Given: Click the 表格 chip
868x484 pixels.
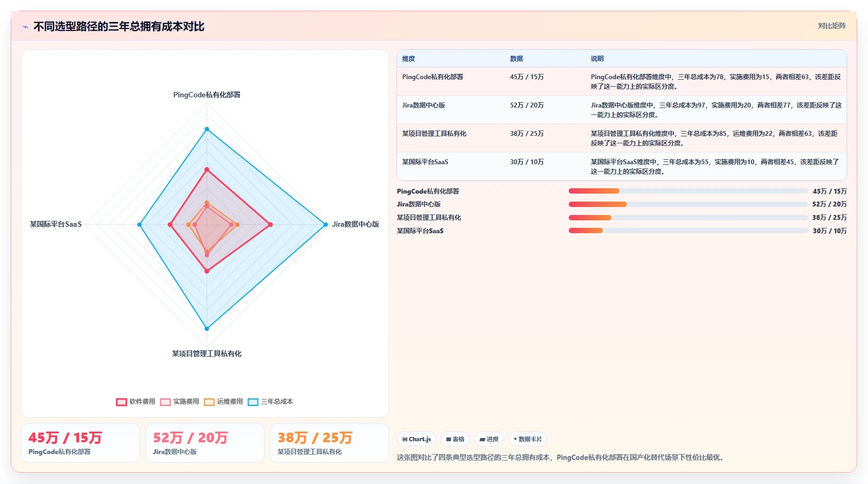Looking at the screenshot, I should [x=455, y=439].
